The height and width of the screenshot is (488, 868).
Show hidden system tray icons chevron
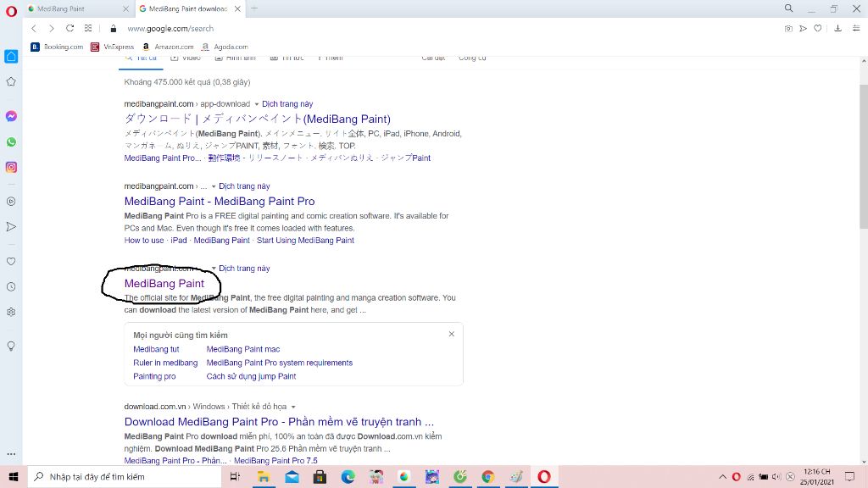click(x=722, y=476)
